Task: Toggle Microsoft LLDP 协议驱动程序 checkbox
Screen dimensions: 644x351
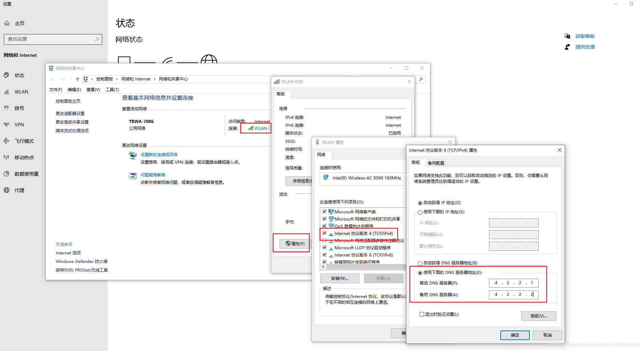Action: tap(325, 247)
